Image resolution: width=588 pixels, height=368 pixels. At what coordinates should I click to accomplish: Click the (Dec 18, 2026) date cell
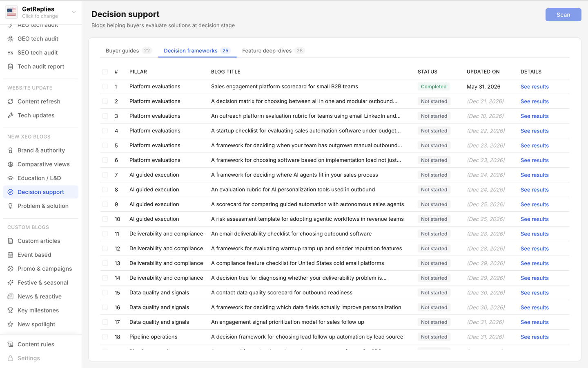pos(485,116)
